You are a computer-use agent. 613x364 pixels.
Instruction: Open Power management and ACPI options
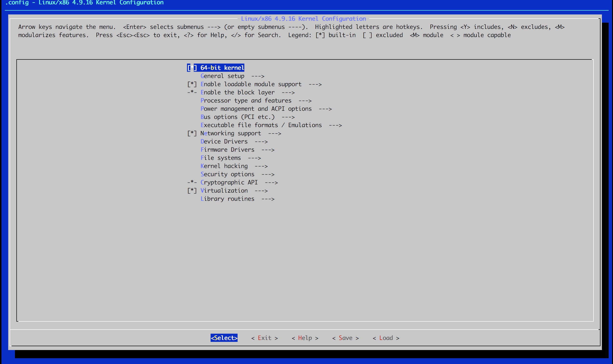(266, 109)
